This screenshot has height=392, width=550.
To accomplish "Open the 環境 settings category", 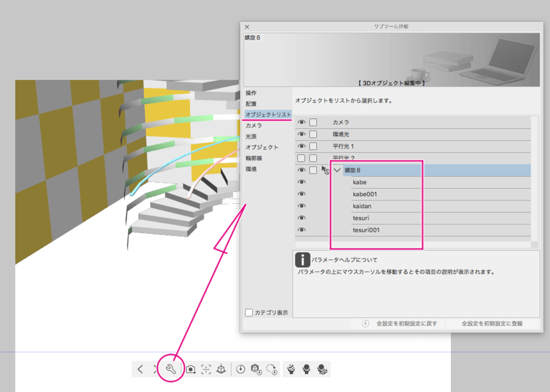I will [251, 169].
